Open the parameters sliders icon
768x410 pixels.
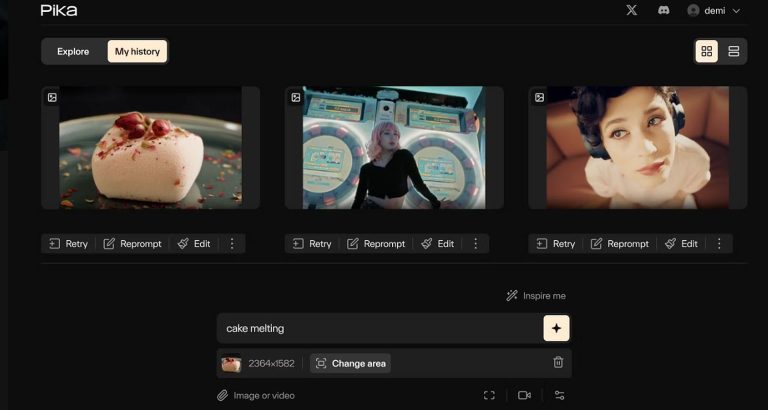coord(559,395)
